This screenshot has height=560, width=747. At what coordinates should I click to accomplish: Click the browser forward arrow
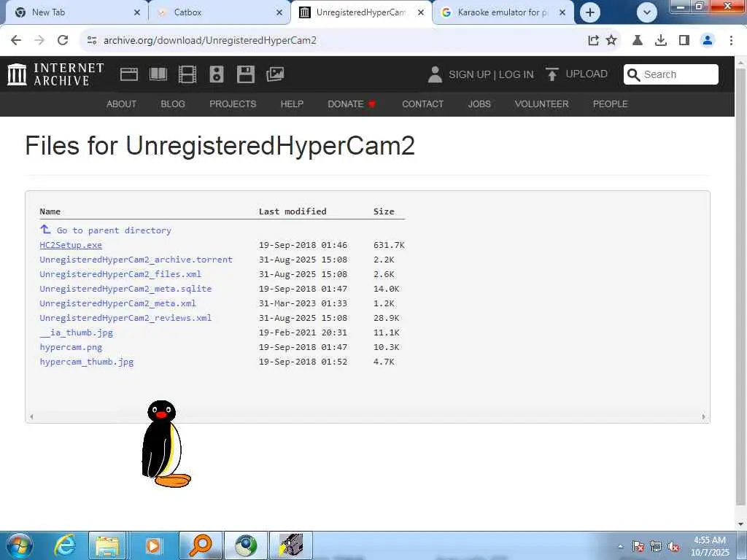coord(39,40)
